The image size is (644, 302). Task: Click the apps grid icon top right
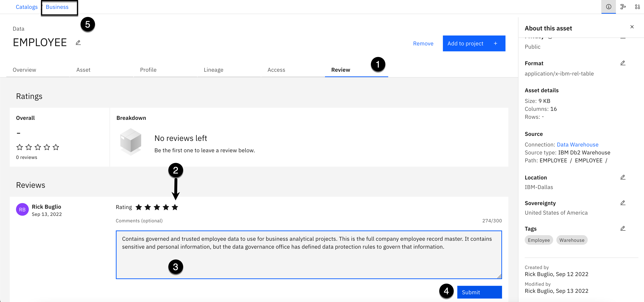(637, 7)
